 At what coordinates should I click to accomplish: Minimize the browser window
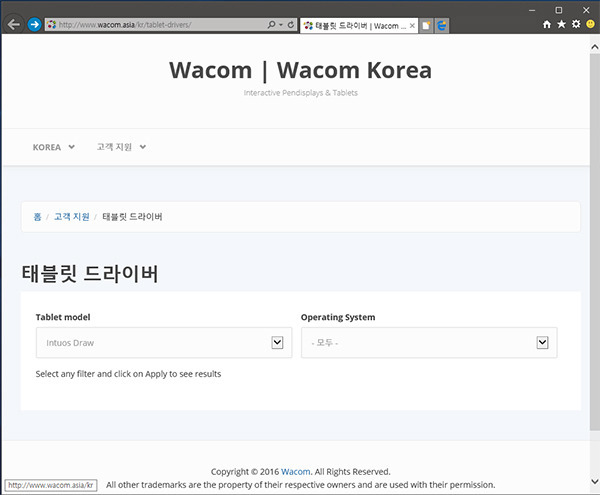point(532,10)
